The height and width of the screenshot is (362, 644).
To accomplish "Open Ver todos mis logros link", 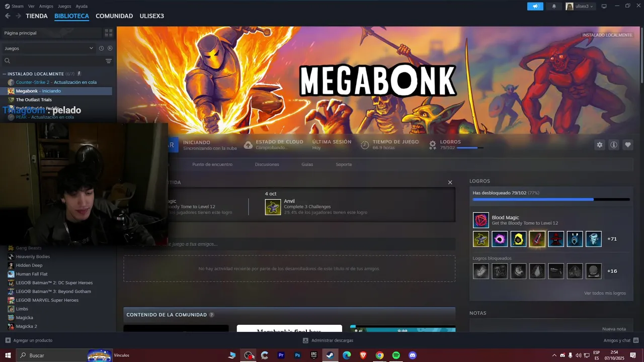I will 605,293.
